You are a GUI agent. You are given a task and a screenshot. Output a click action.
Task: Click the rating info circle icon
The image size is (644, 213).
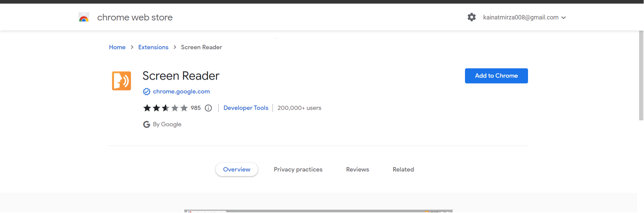208,108
